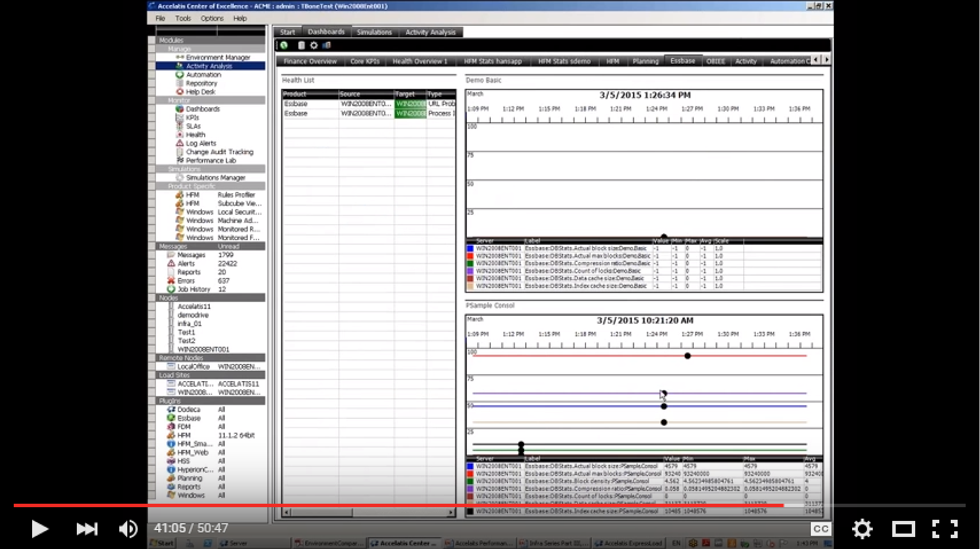980x549 pixels.
Task: Click the blue legend swatch in PSample Consol chart
Action: pyautogui.click(x=470, y=466)
